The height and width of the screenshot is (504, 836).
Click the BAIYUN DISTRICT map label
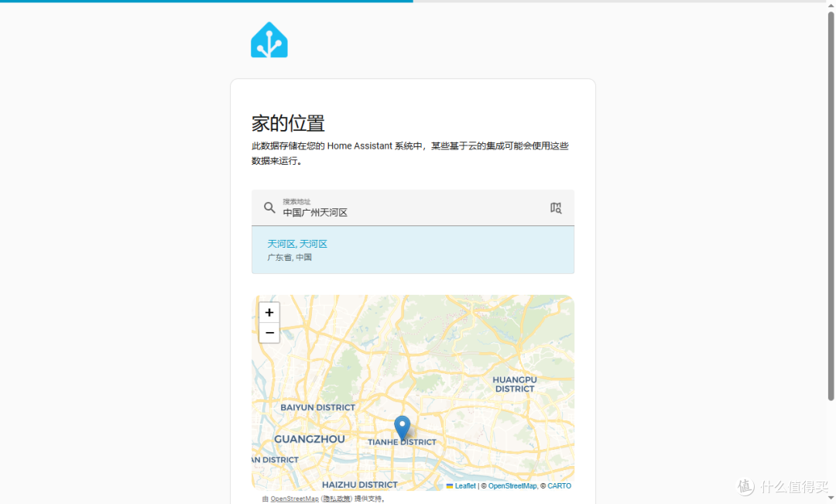tap(318, 407)
